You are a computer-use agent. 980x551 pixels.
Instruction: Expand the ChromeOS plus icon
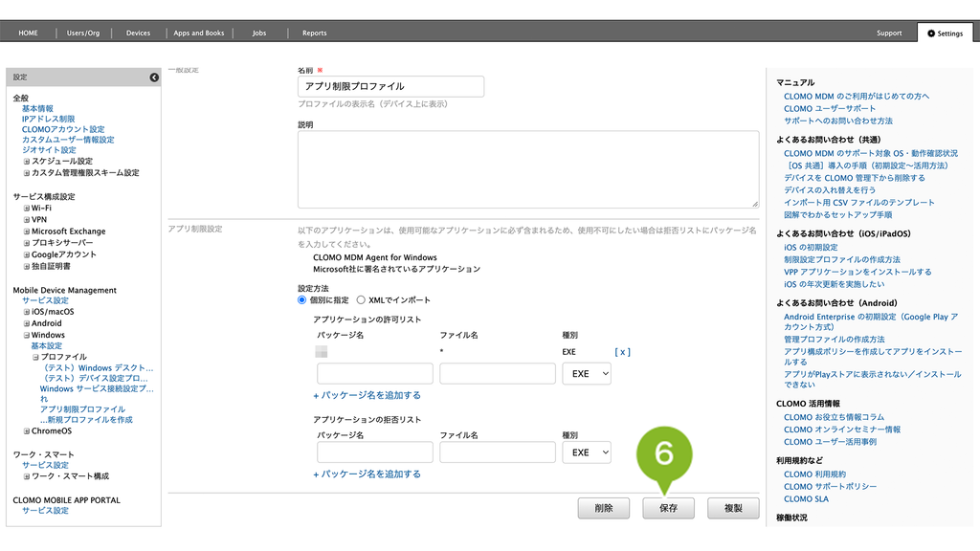click(x=27, y=431)
